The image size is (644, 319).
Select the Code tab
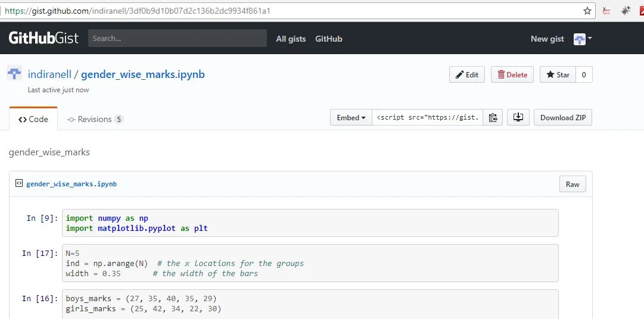click(x=33, y=120)
